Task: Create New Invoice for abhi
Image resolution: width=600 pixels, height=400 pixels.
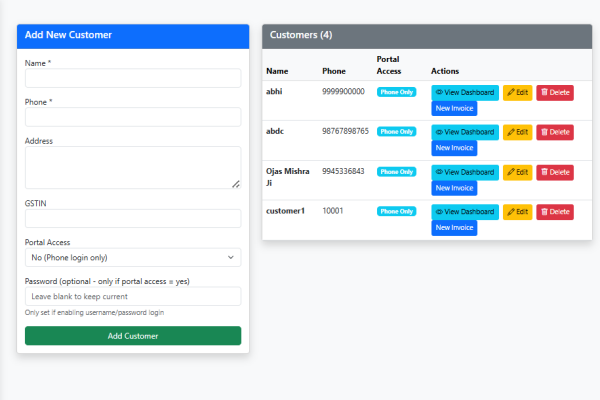Action: pos(454,108)
